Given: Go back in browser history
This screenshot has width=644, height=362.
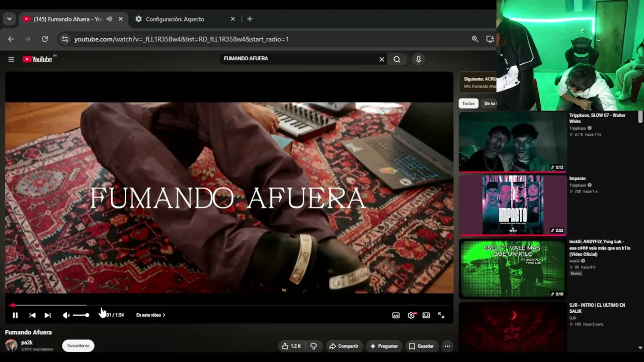Looking at the screenshot, I should click(11, 39).
